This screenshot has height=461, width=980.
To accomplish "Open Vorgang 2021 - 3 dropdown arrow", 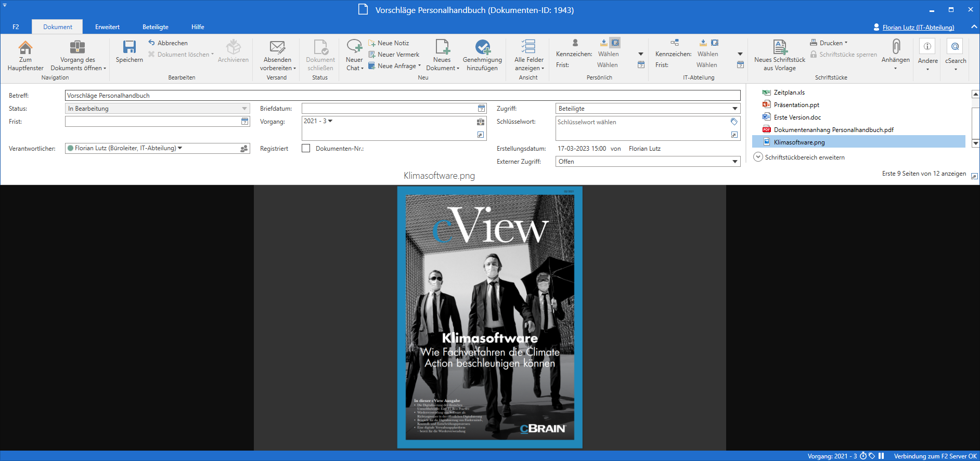I will [x=330, y=121].
